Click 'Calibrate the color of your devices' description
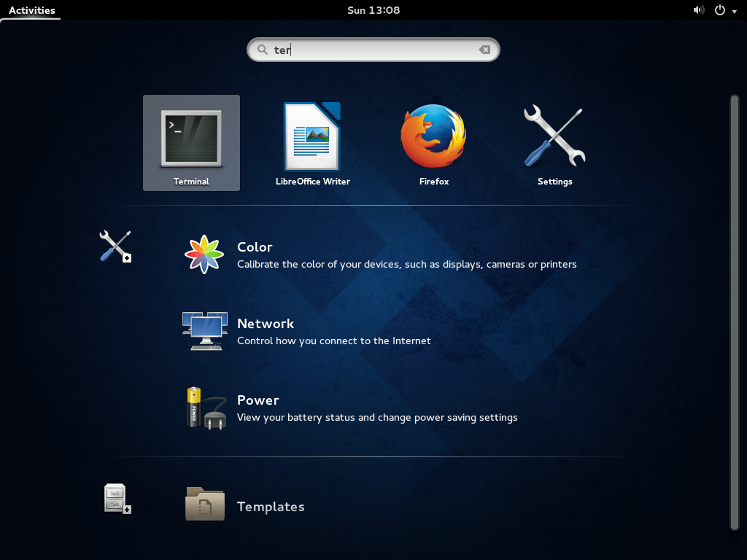 [x=407, y=264]
